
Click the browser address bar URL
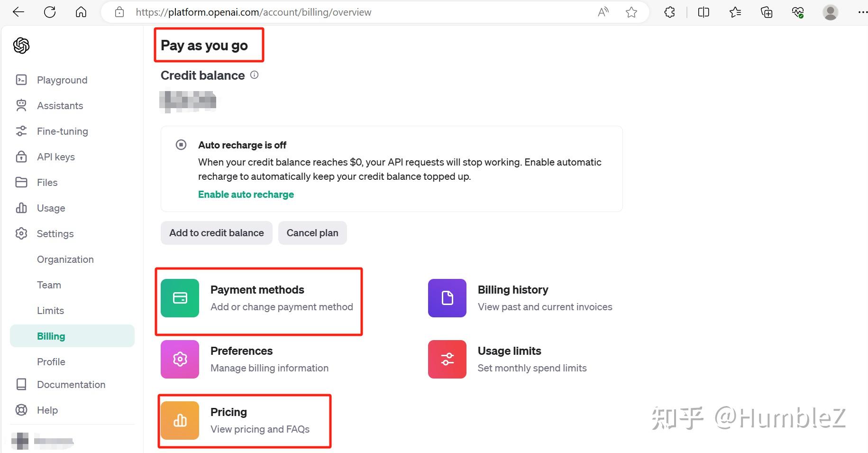click(x=254, y=12)
